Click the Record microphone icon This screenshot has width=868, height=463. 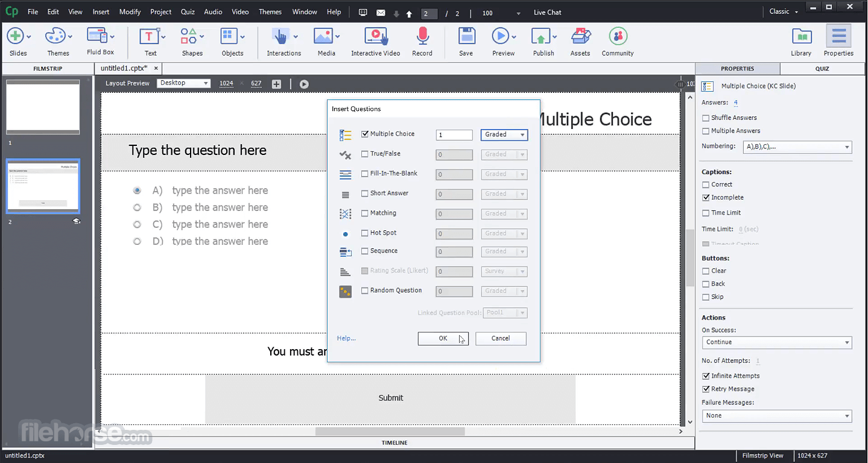[x=422, y=37]
